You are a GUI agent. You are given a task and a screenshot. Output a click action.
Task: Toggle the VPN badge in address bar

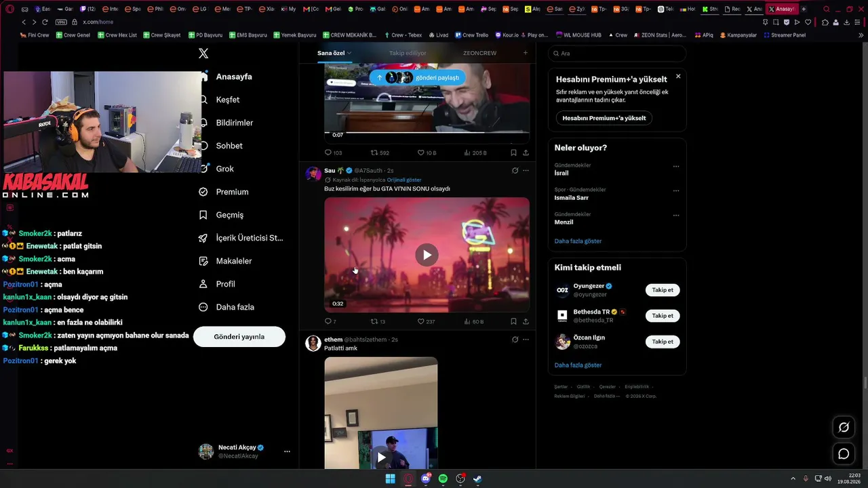tap(61, 22)
